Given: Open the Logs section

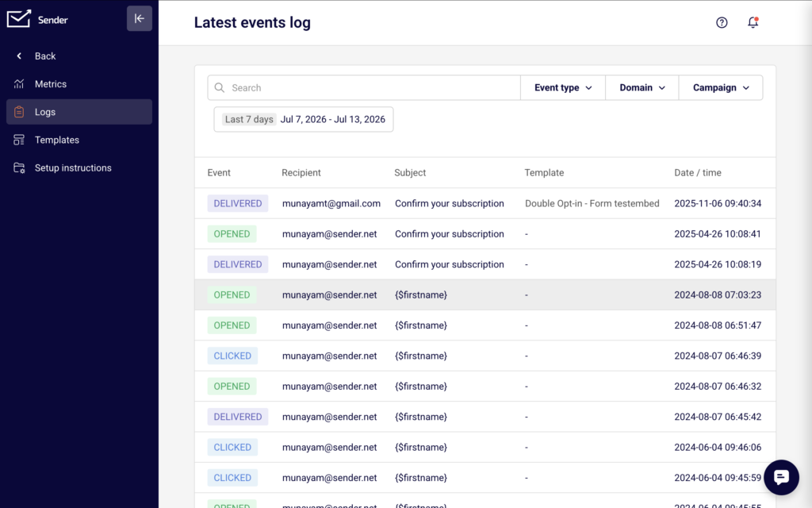Looking at the screenshot, I should [79, 112].
